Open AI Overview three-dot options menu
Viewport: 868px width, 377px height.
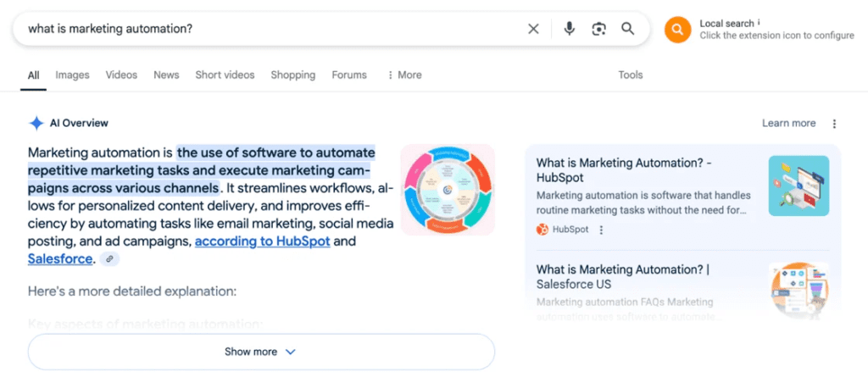834,124
